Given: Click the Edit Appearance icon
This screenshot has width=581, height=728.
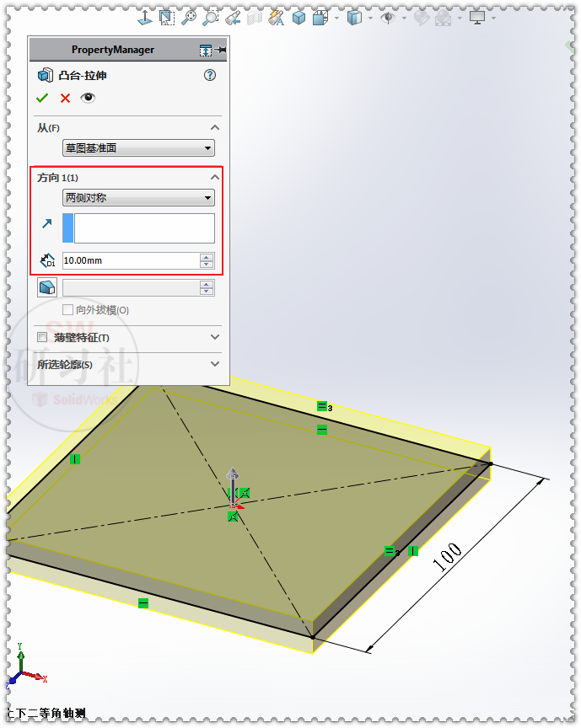Looking at the screenshot, I should click(x=422, y=18).
